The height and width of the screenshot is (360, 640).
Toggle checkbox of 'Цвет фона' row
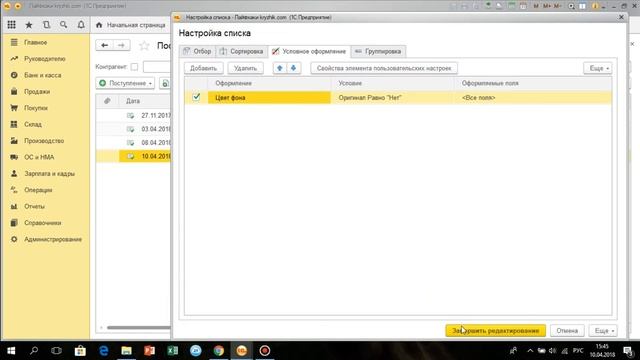[196, 97]
